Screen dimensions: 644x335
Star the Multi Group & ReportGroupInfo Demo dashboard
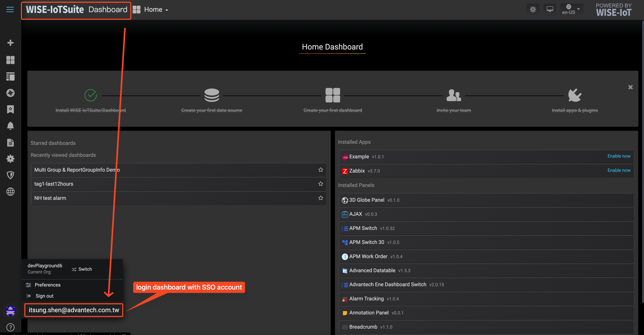pyautogui.click(x=321, y=170)
